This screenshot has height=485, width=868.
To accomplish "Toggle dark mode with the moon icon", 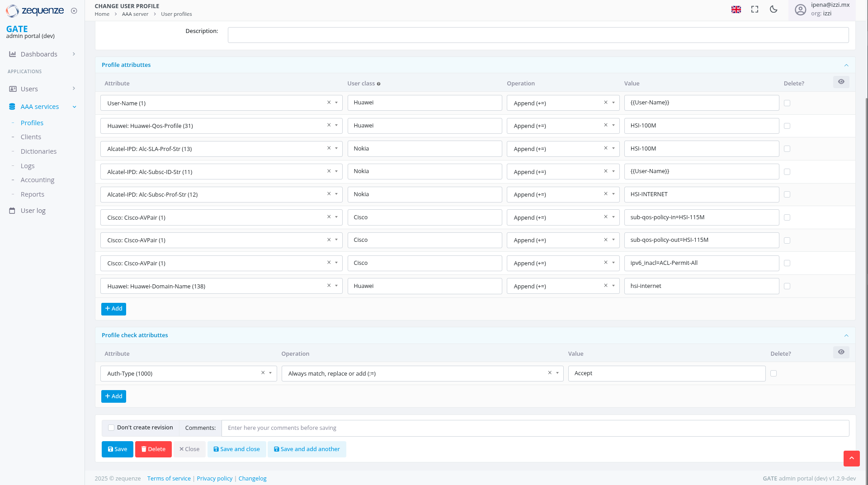I will (x=773, y=9).
